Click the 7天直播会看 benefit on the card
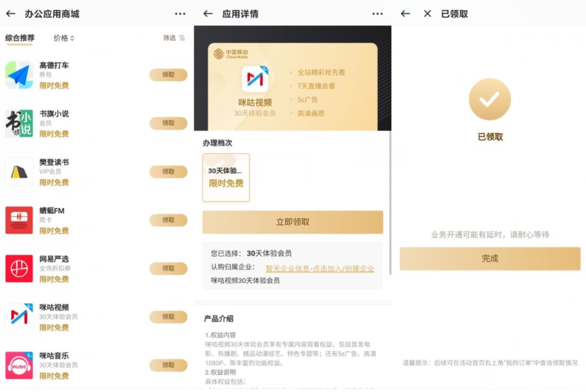Image resolution: width=586 pixels, height=392 pixels. (316, 86)
